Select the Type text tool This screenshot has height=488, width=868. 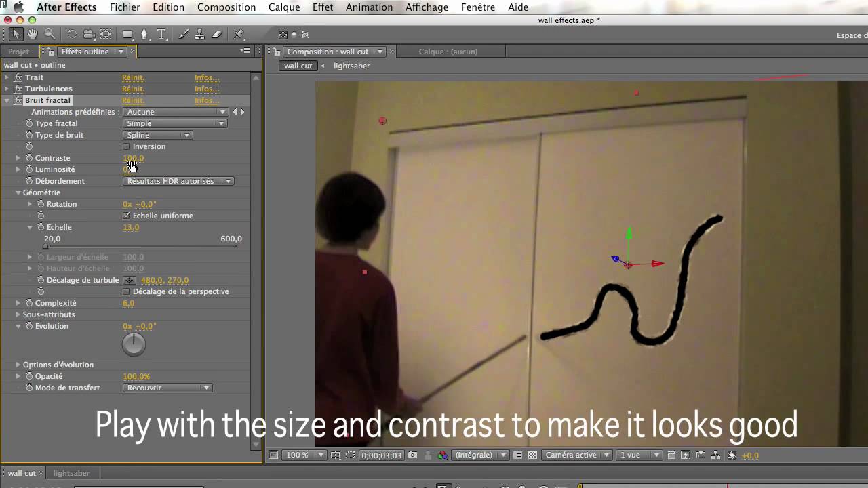(x=161, y=34)
